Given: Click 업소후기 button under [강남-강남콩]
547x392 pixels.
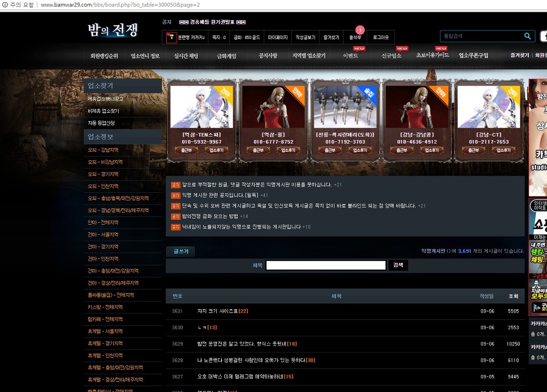Looking at the screenshot, I should pos(432,150).
